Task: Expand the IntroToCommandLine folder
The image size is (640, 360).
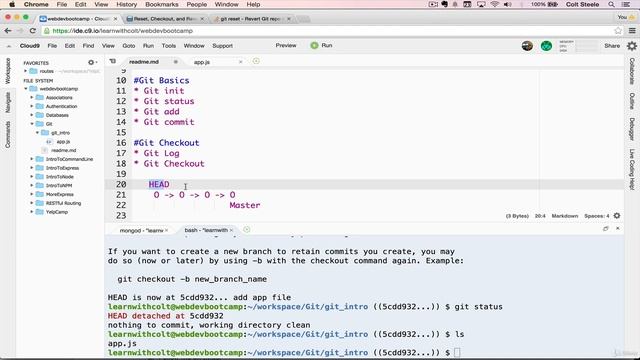Action: (32, 159)
